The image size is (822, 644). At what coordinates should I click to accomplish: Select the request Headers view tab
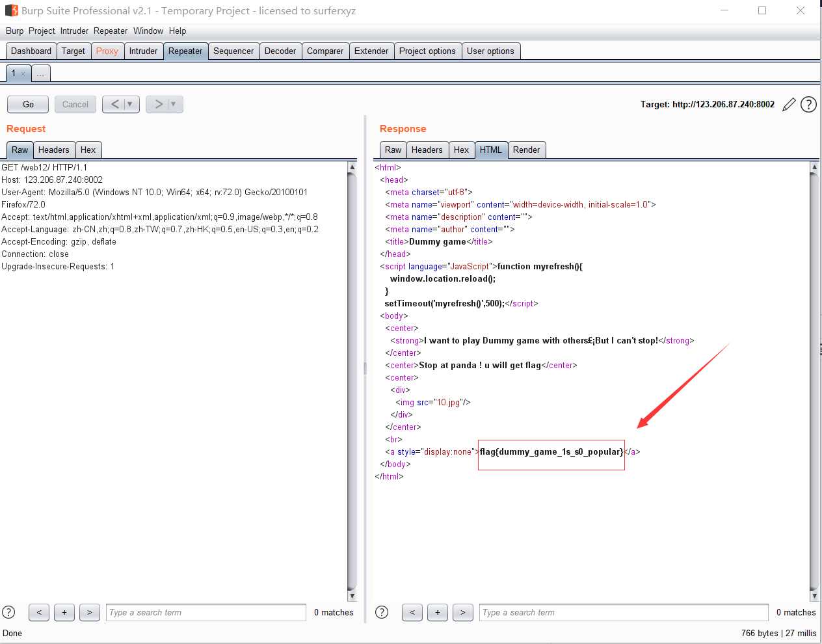53,150
